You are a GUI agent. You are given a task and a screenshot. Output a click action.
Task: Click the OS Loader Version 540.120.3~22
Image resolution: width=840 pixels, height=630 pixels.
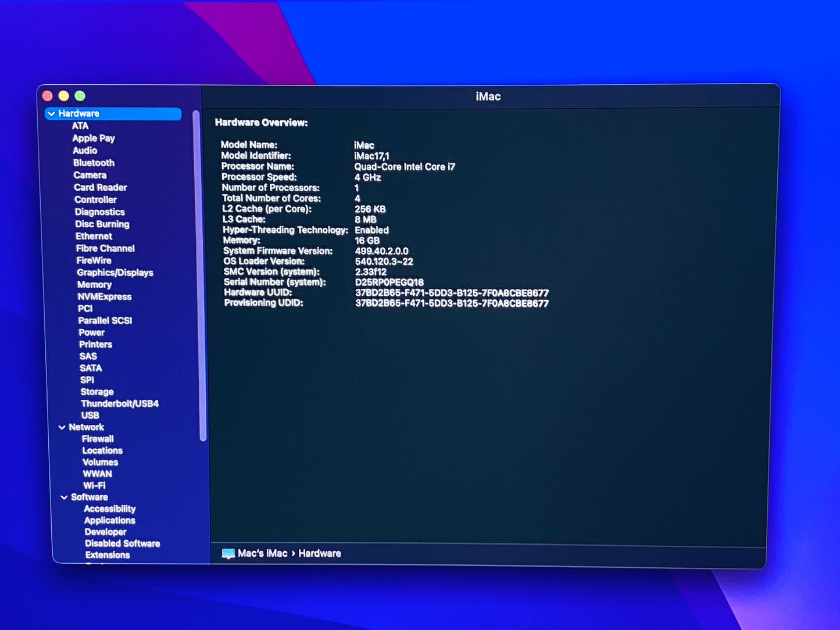(x=384, y=262)
